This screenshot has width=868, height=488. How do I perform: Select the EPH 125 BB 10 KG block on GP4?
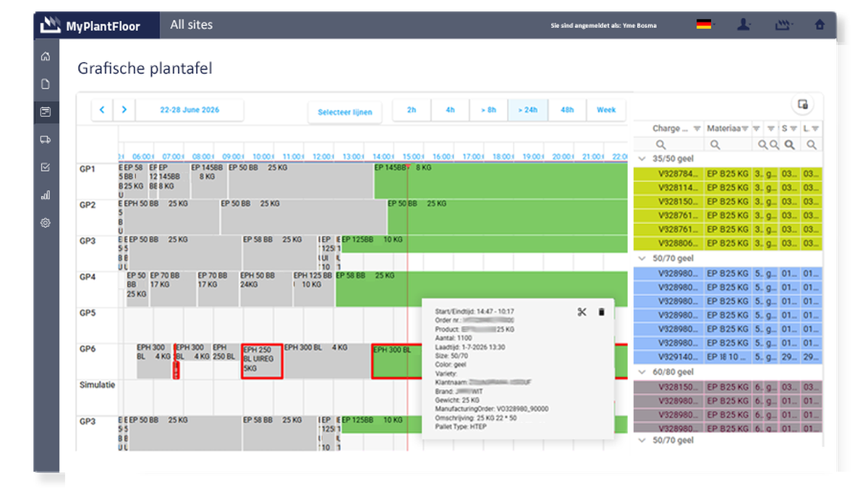(x=314, y=289)
